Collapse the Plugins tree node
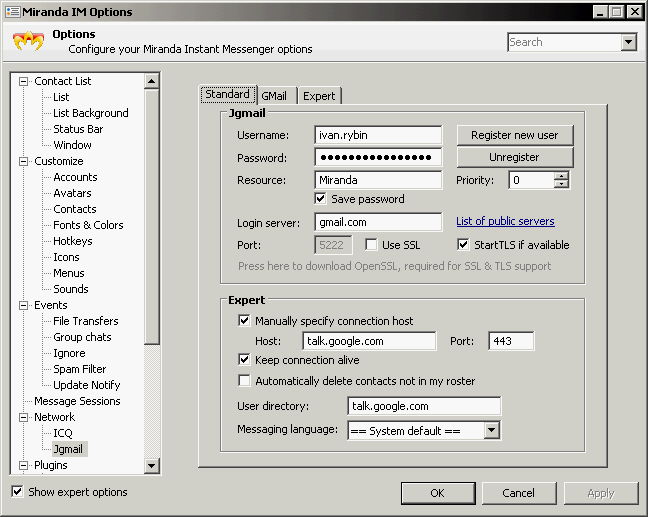The width and height of the screenshot is (648, 517). 24,465
